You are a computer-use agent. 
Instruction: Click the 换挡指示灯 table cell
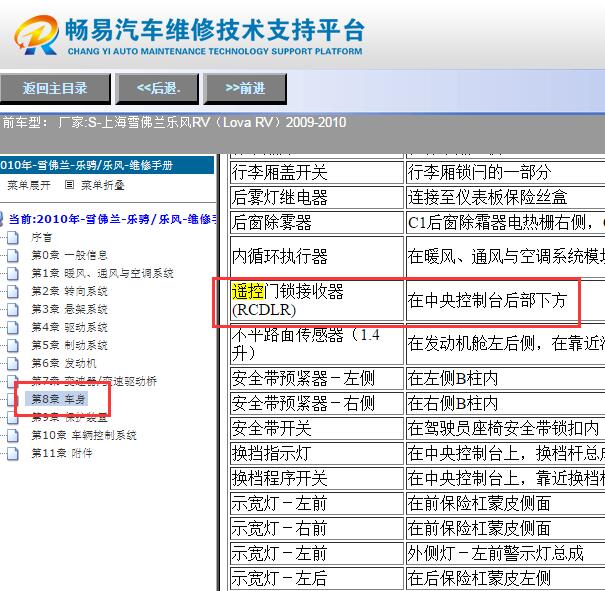click(317, 454)
